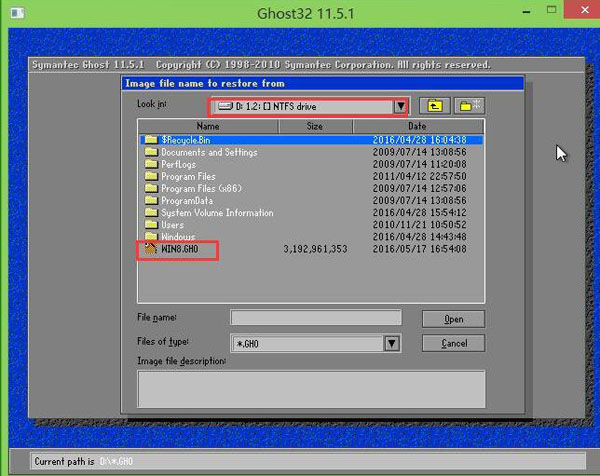Click the *.GHO file type combo box
Image resolution: width=600 pixels, height=476 pixels.
315,343
